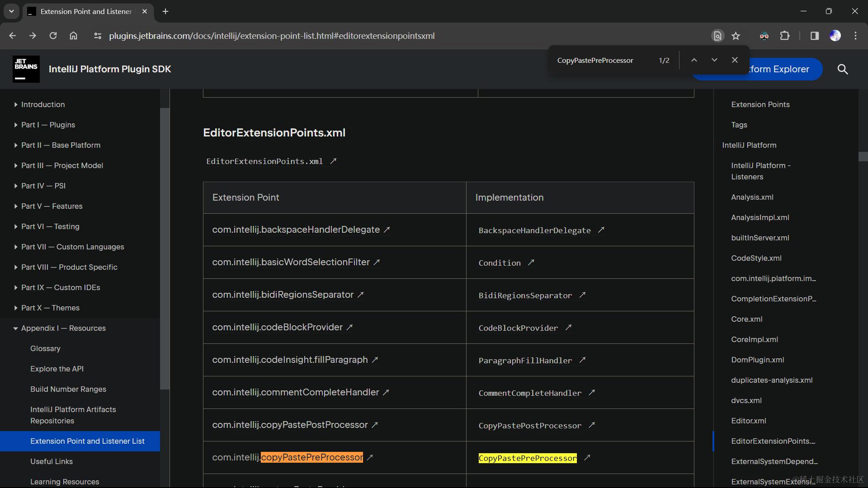This screenshot has width=868, height=488.
Task: Go to previous find result
Action: click(x=694, y=60)
